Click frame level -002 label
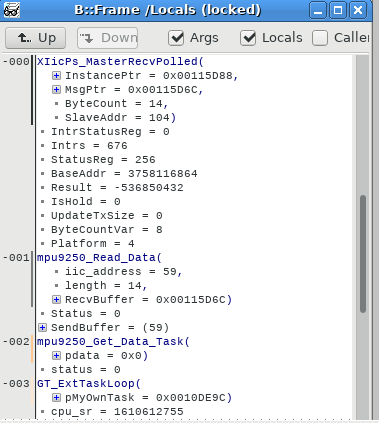 tap(16, 342)
